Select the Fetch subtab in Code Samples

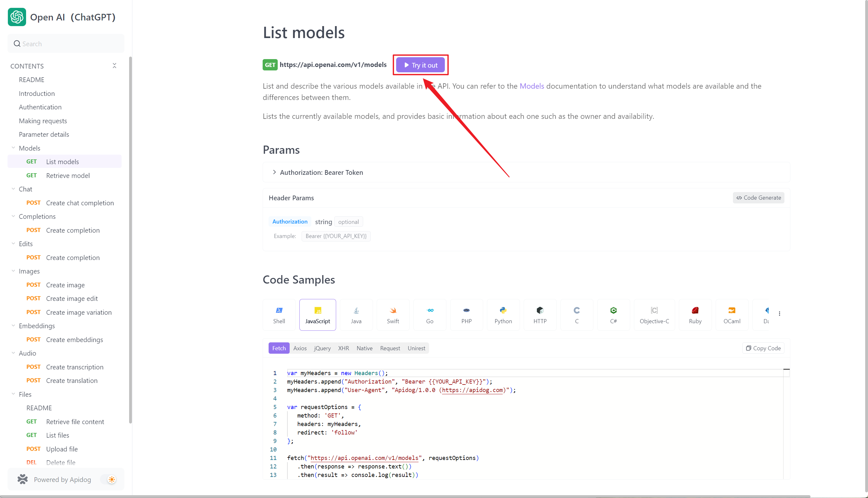(x=278, y=348)
